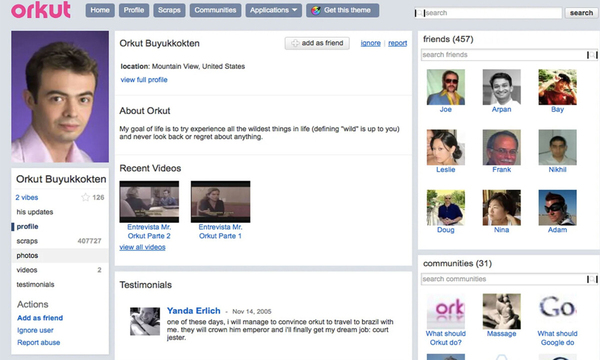The height and width of the screenshot is (360, 600).
Task: Click the What should Orkut do? name link
Action: point(446,338)
